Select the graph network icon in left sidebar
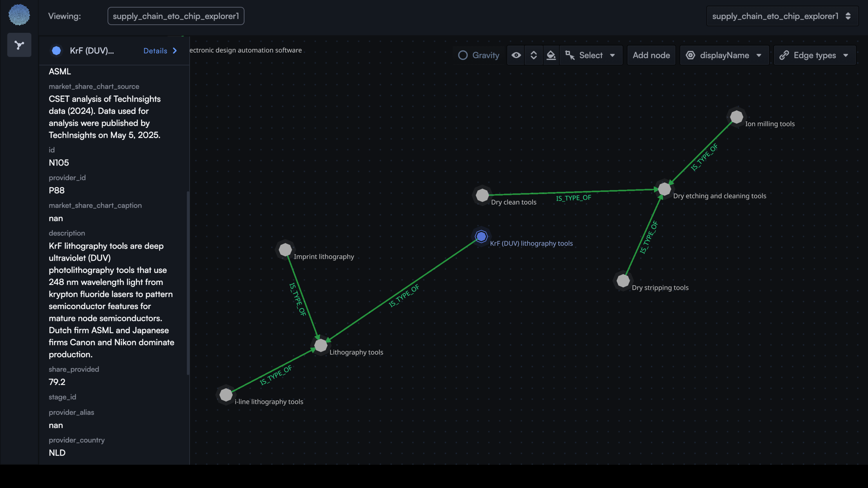Screen dimensions: 868x488 click(x=19, y=45)
